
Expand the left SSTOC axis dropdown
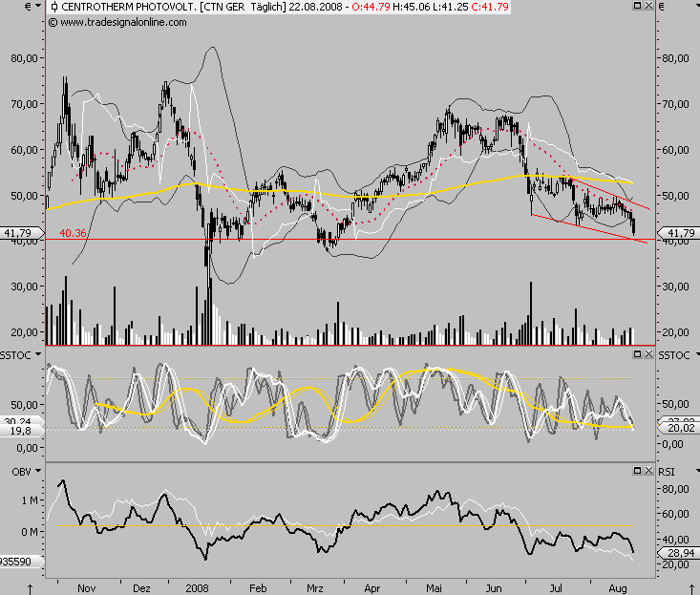[39, 354]
